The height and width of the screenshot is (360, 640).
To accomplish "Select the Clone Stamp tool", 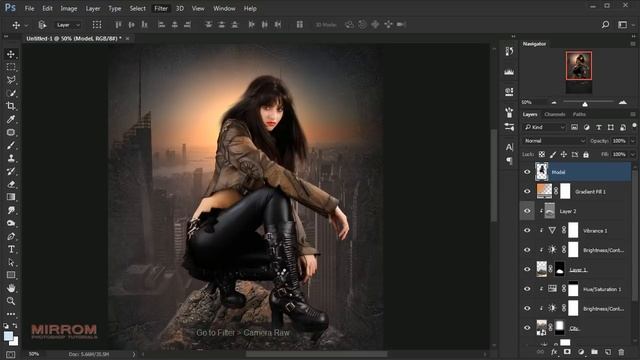I will [x=11, y=158].
